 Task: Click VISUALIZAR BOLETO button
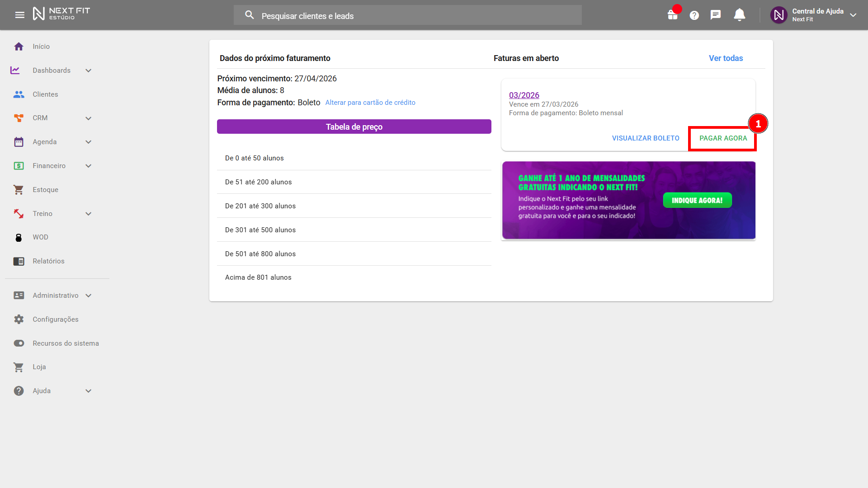[x=645, y=138]
